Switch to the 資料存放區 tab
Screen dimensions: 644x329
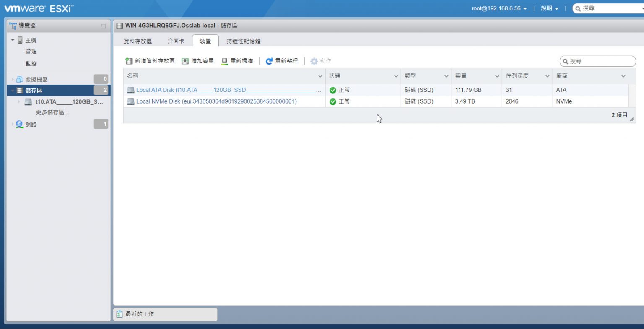138,41
